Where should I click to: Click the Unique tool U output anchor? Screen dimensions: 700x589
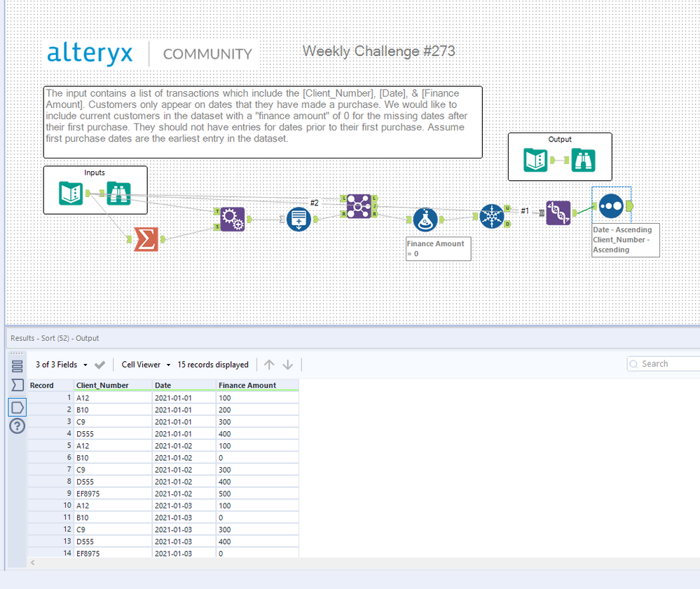coord(507,208)
